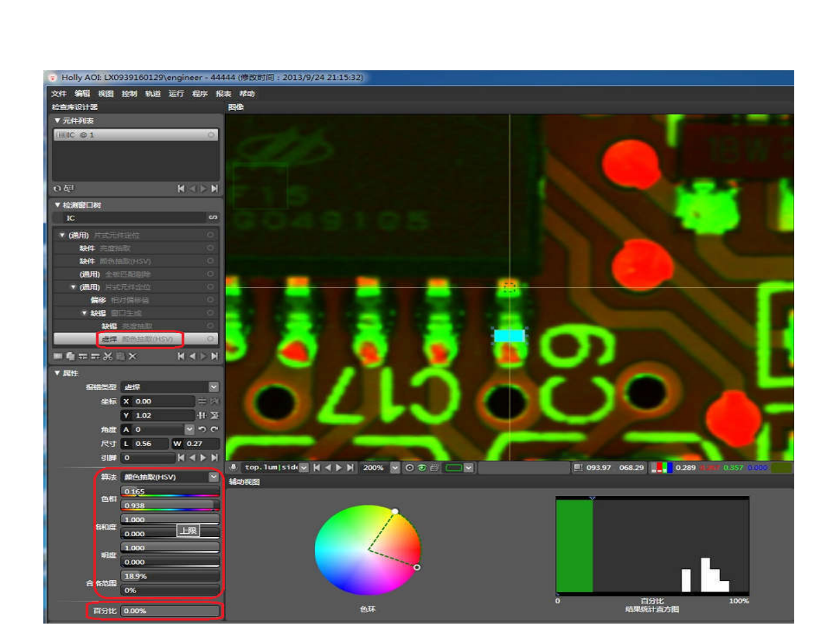Image resolution: width=840 pixels, height=630 pixels.
Task: Toggle the circle on the IC @ 1 row
Action: tap(211, 135)
